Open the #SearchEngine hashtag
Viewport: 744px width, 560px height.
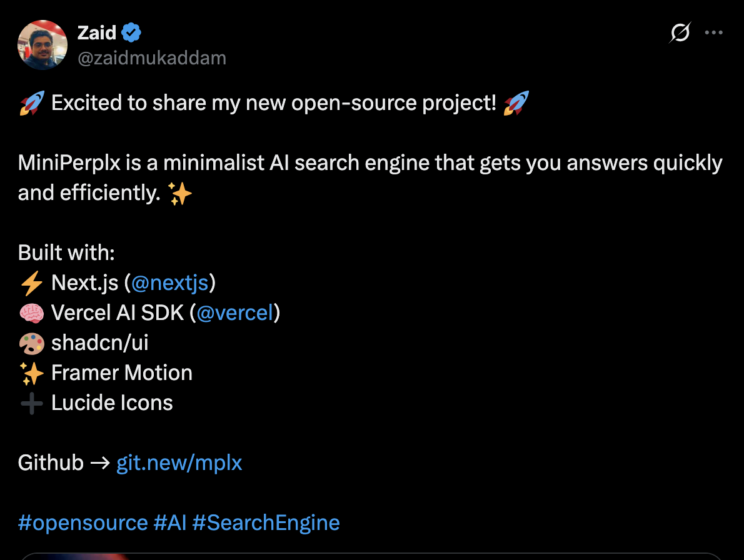[x=266, y=522]
